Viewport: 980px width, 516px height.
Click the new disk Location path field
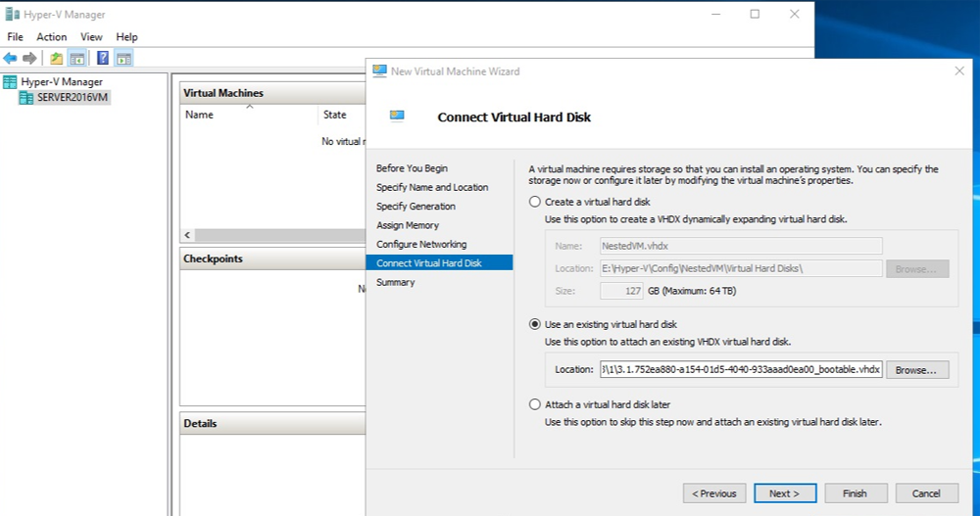coord(741,268)
